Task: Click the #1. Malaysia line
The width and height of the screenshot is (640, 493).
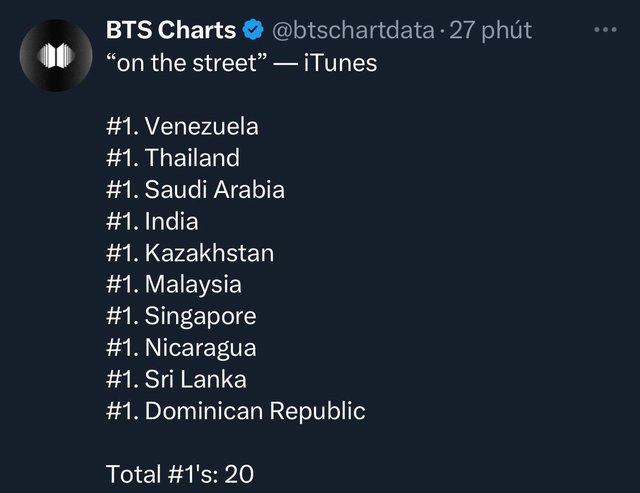Action: pos(173,284)
